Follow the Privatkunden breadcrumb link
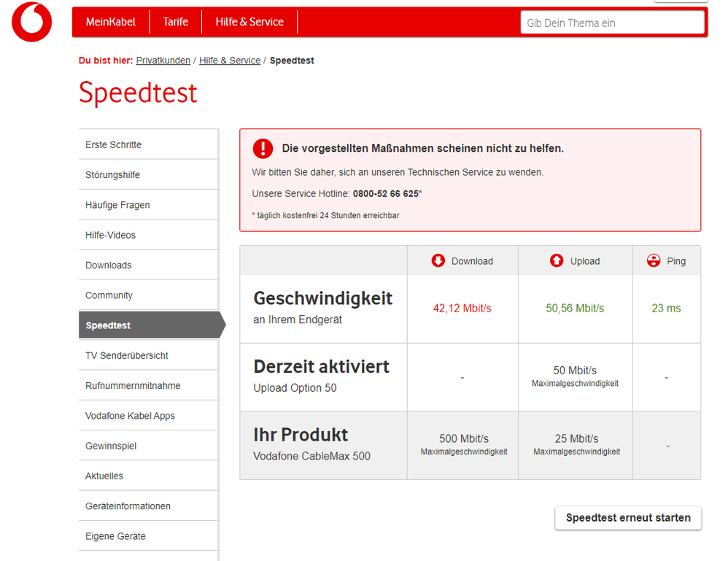Screen dimensions: 728x561 tap(163, 61)
